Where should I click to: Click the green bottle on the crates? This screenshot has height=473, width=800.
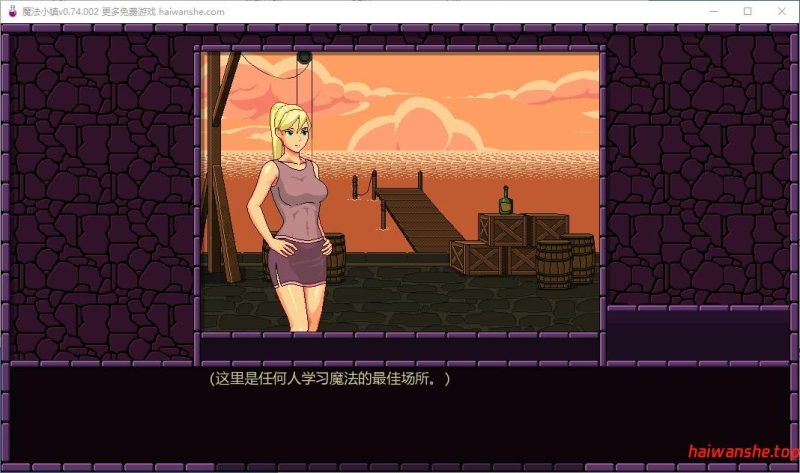(x=505, y=201)
